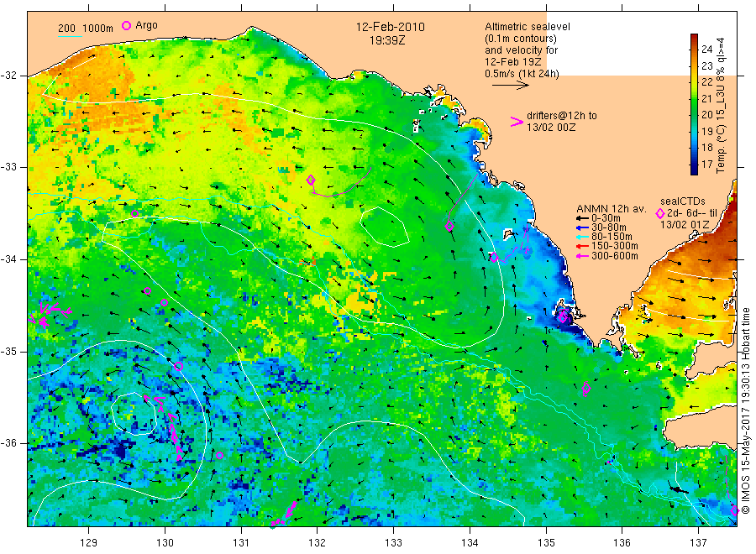
Task: Click the 0.5m/s velocity scale arrow
Action: [x=511, y=86]
